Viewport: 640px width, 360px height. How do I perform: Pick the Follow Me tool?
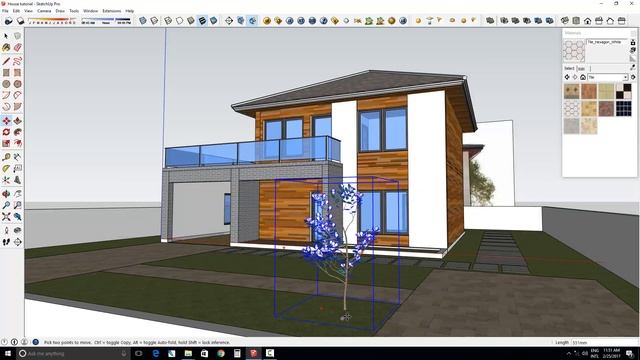18,132
